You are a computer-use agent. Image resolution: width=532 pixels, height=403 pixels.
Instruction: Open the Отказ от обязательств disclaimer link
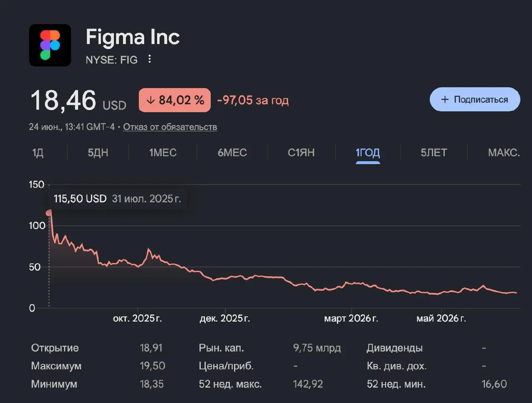(x=170, y=127)
